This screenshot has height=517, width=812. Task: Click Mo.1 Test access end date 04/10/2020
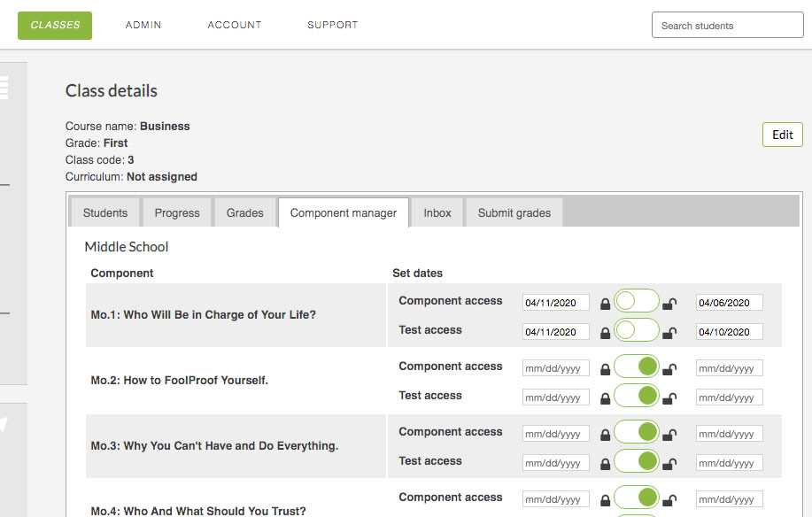pos(729,332)
